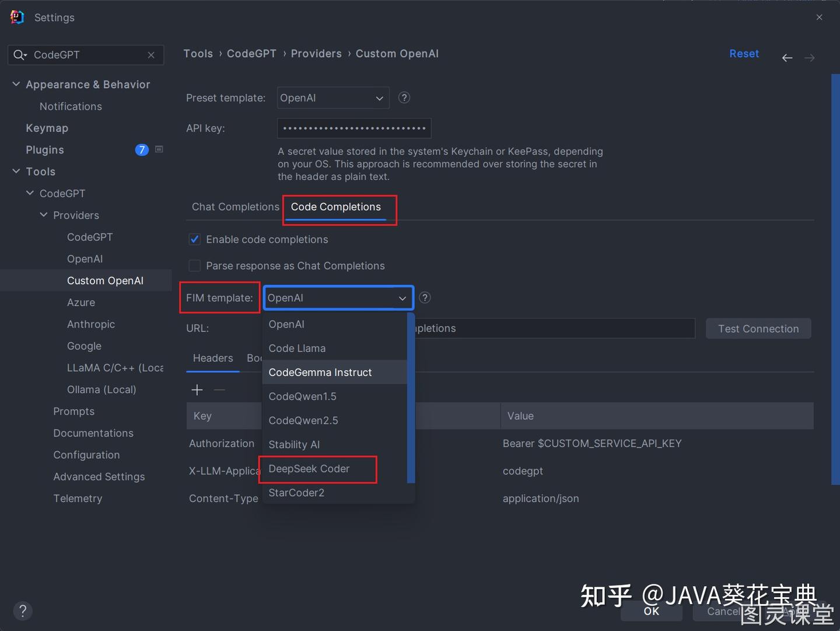Choose DeepSeek Coder FIM template

[335, 469]
